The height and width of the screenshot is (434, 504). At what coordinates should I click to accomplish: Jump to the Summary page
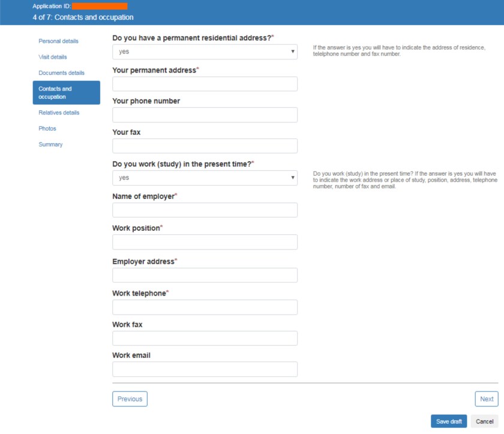click(50, 144)
